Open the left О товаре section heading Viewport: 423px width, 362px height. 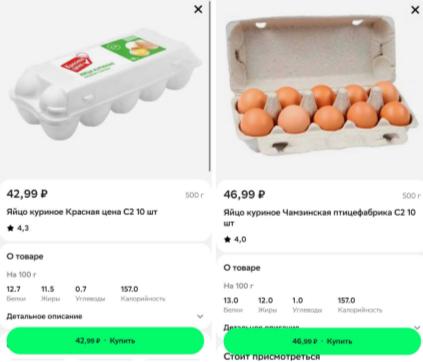click(25, 257)
